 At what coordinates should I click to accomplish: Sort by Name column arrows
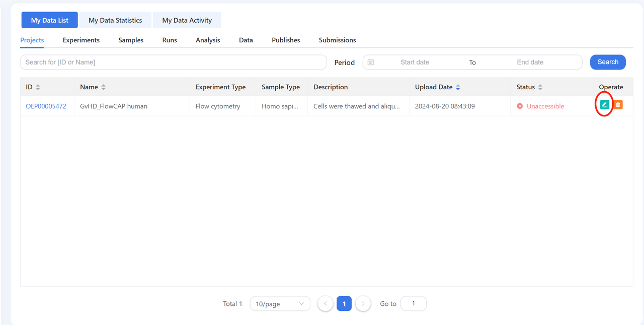(103, 87)
